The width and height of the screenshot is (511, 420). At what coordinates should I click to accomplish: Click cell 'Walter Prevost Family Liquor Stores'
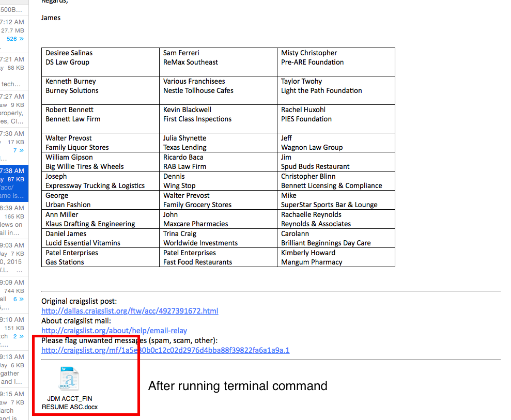[100, 143]
